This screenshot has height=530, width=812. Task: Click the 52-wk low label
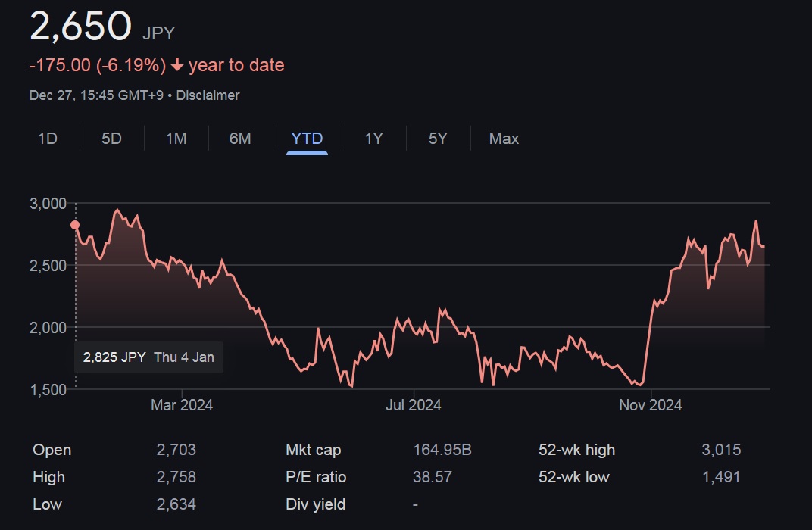point(573,477)
